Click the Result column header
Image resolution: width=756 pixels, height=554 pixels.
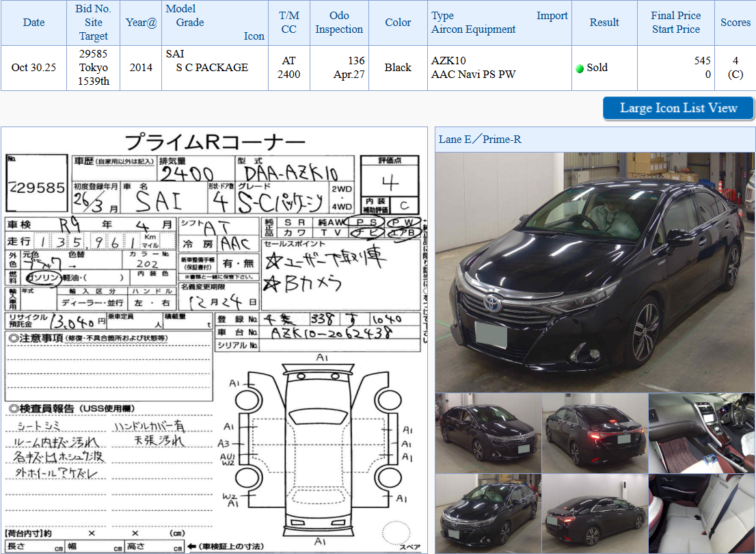[604, 23]
